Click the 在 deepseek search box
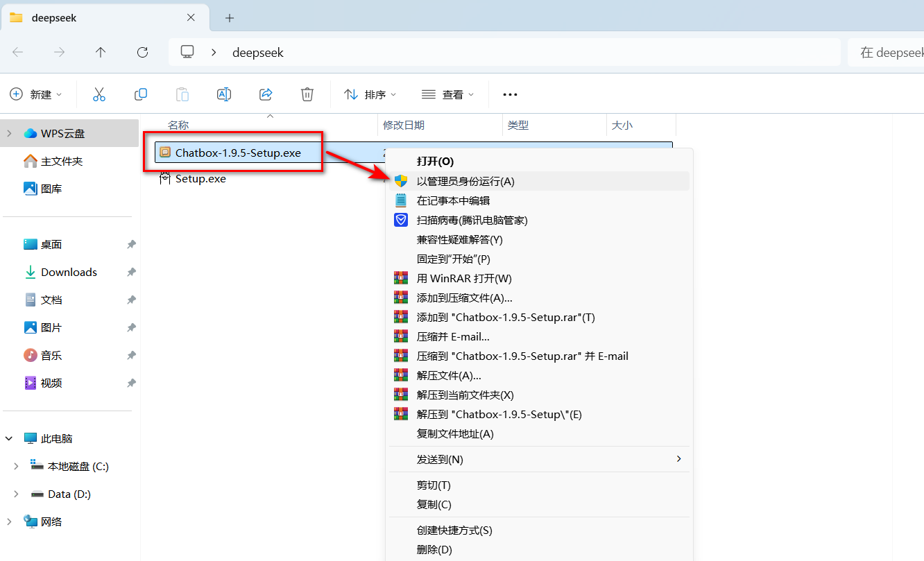Viewport: 924px width, 561px height. [886, 53]
